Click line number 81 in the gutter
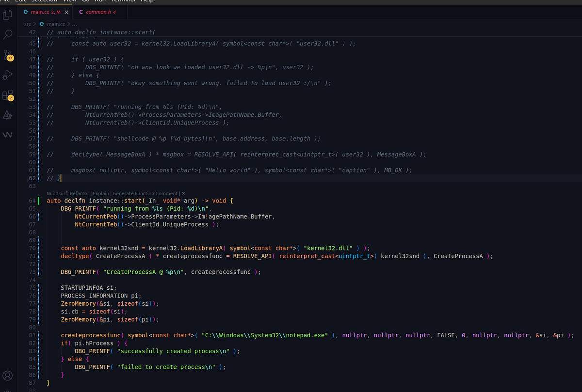The width and height of the screenshot is (582, 392). pyautogui.click(x=32, y=335)
